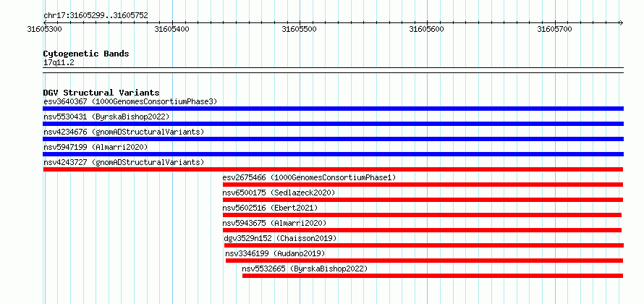Image resolution: width=644 pixels, height=304 pixels.
Task: Click the nsv5602516 red variant bar
Action: click(x=422, y=215)
